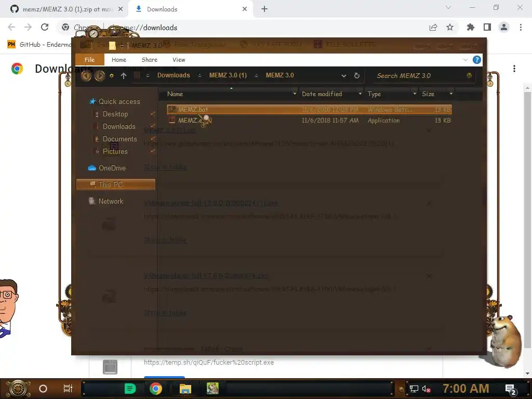The width and height of the screenshot is (532, 399).
Task: Share this page from Chrome toolbar
Action: pos(433,28)
